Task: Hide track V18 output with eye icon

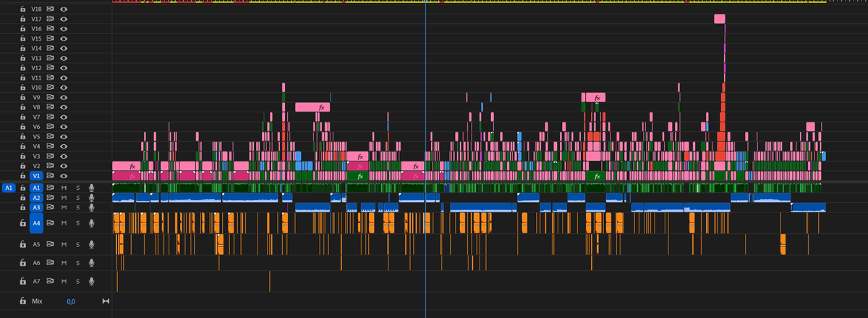Action: [64, 8]
